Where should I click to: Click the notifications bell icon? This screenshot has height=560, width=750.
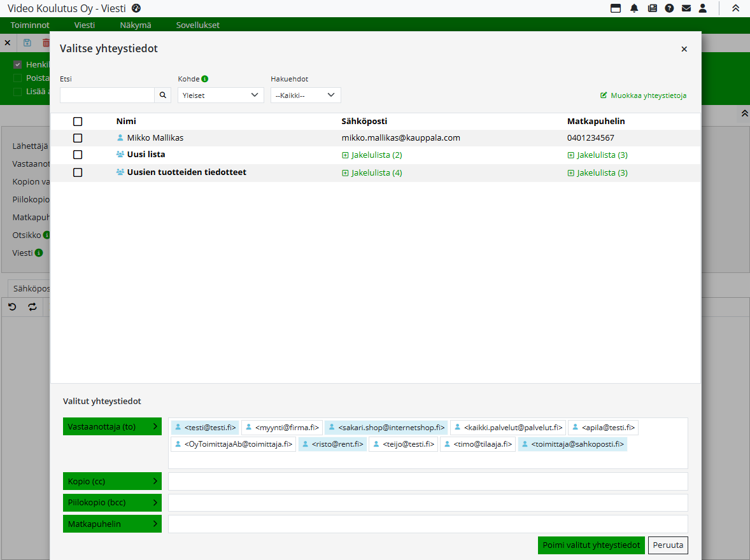coord(634,8)
